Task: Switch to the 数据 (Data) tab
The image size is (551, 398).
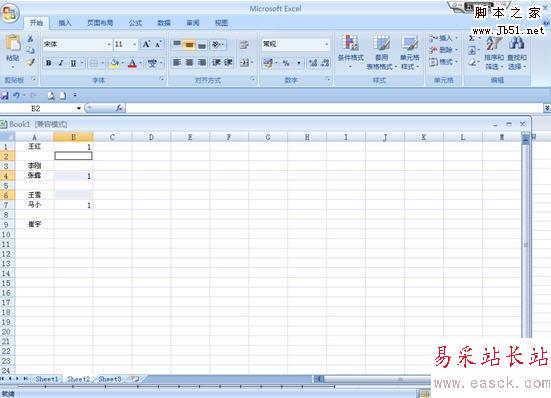Action: coord(164,23)
